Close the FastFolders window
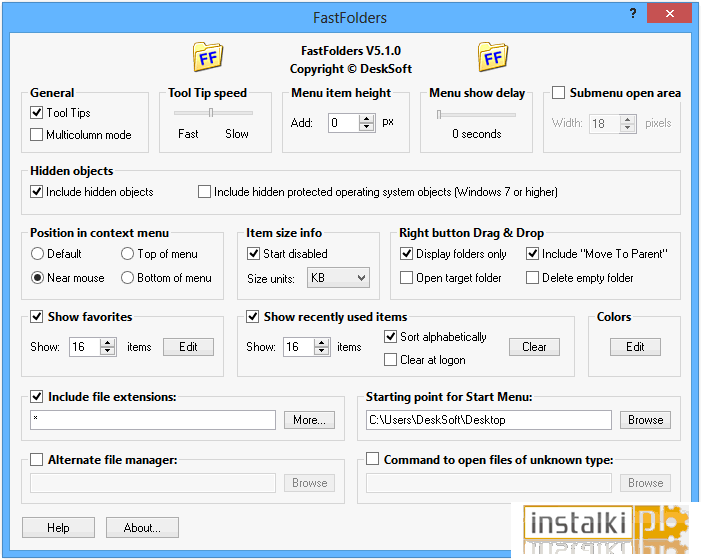701x560 pixels. tap(669, 13)
